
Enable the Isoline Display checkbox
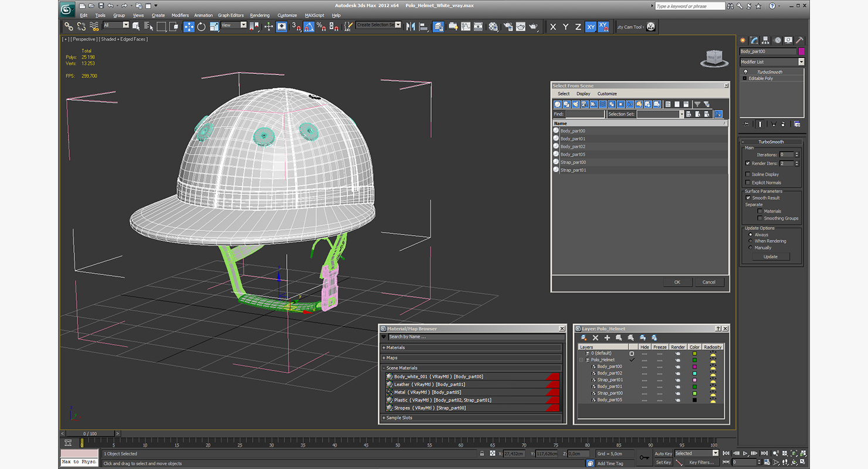[x=748, y=174]
